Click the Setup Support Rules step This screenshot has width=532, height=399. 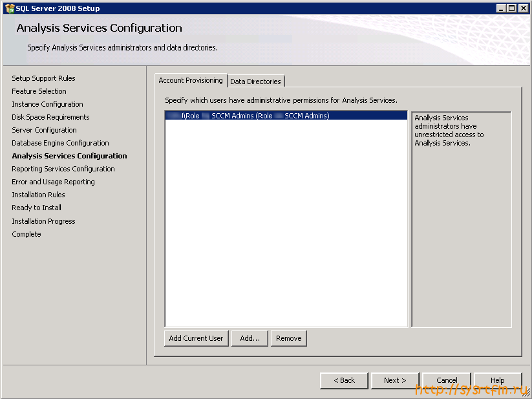click(x=43, y=78)
